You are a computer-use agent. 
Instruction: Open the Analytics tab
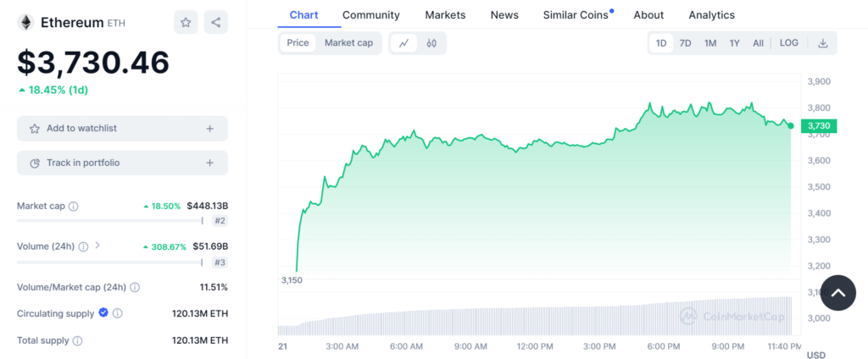pyautogui.click(x=712, y=15)
